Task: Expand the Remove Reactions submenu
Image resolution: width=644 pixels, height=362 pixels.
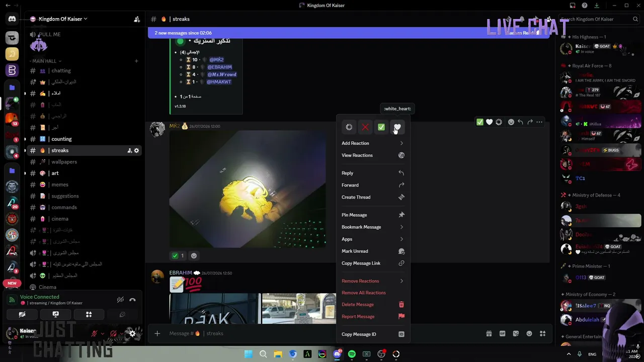Action: (373, 281)
